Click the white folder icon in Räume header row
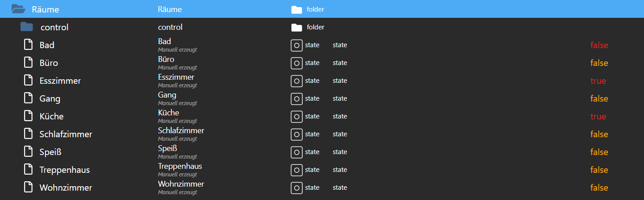 297,9
